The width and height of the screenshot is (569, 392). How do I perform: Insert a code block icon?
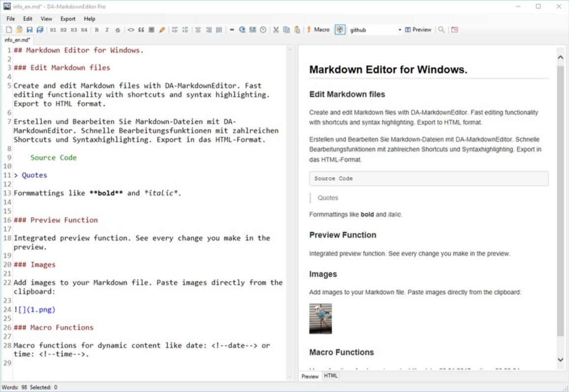pos(151,30)
